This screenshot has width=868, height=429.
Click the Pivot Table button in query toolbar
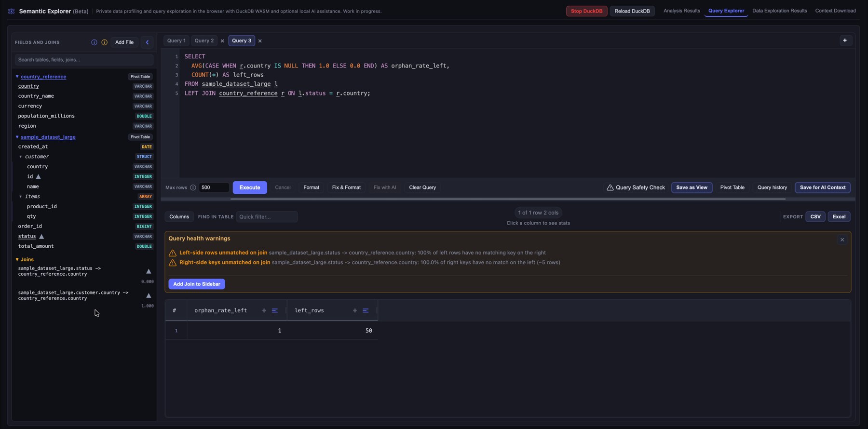(x=732, y=188)
